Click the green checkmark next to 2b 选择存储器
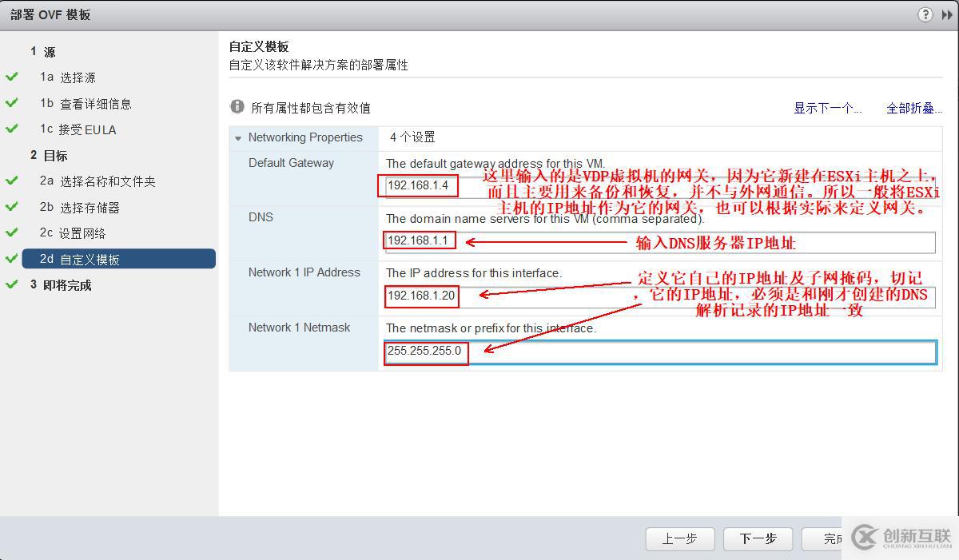The height and width of the screenshot is (560, 959). (11, 207)
